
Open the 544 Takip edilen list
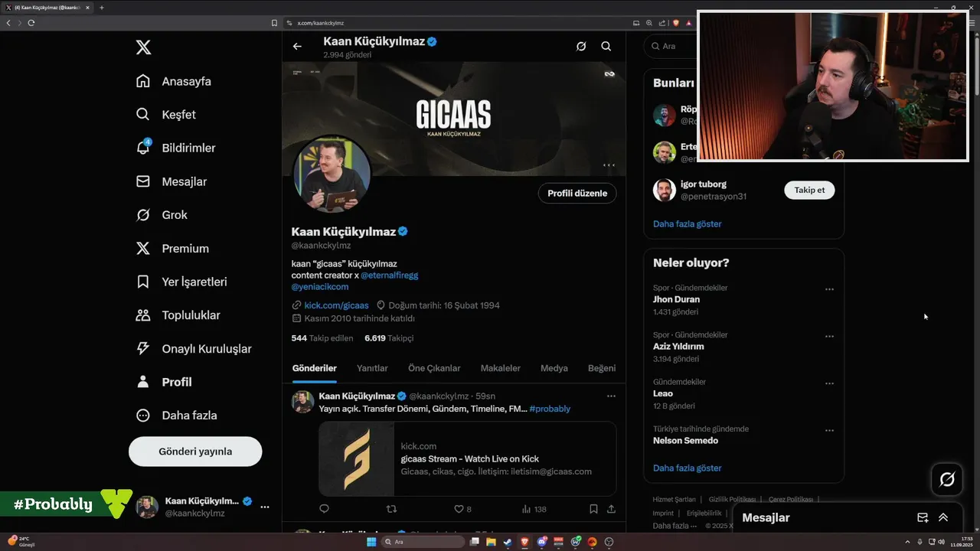322,338
